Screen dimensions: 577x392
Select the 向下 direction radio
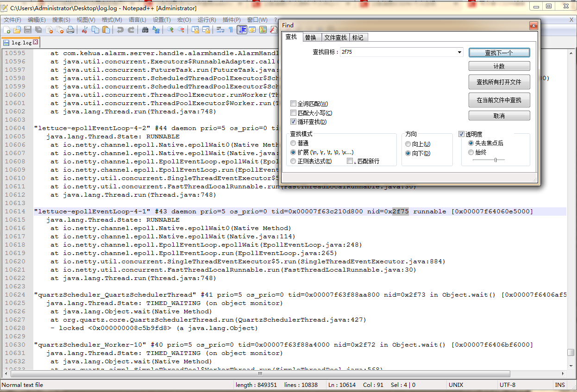click(408, 153)
